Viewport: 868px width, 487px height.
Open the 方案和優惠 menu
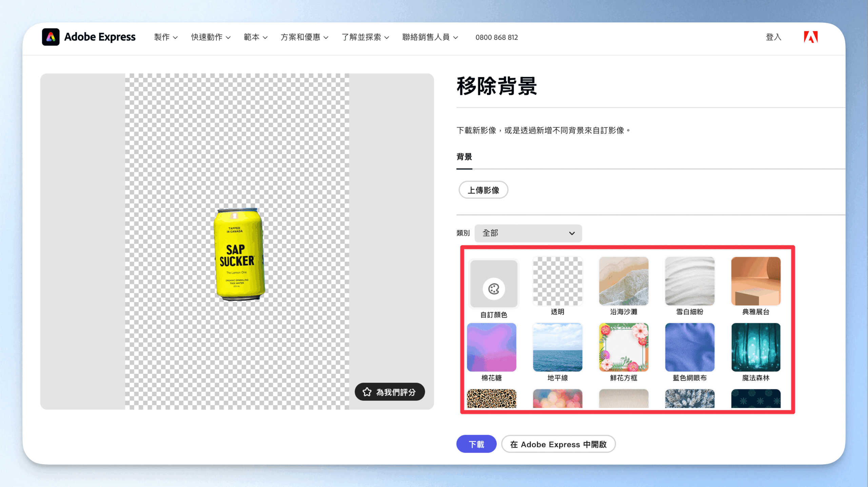click(304, 37)
